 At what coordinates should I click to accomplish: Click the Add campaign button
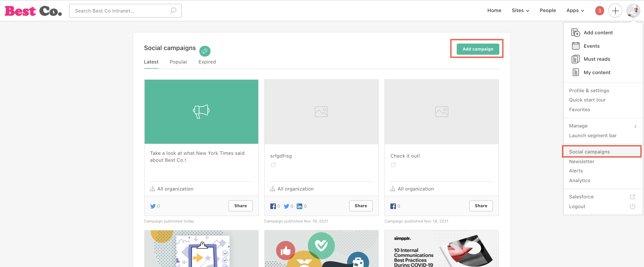coord(478,49)
